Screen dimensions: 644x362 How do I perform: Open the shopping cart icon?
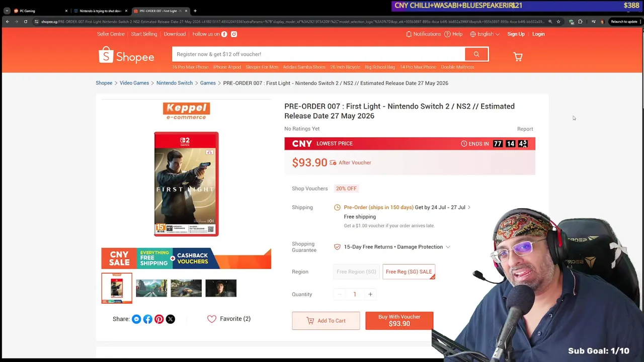coord(518,56)
